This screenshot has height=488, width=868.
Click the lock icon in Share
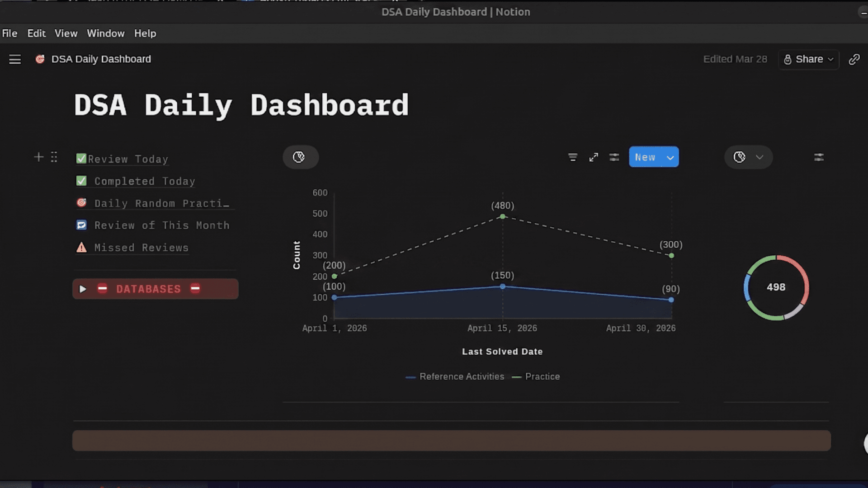788,60
